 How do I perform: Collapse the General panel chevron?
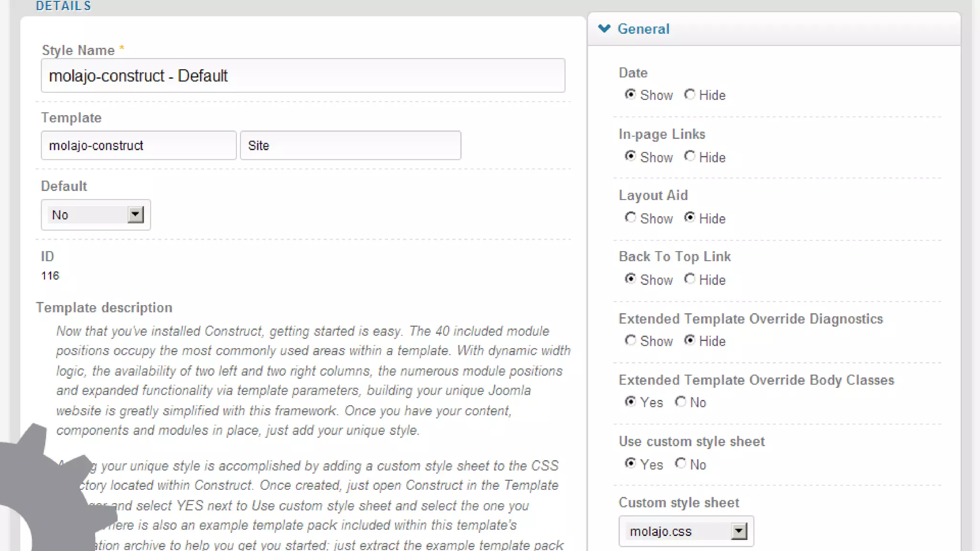coord(604,29)
